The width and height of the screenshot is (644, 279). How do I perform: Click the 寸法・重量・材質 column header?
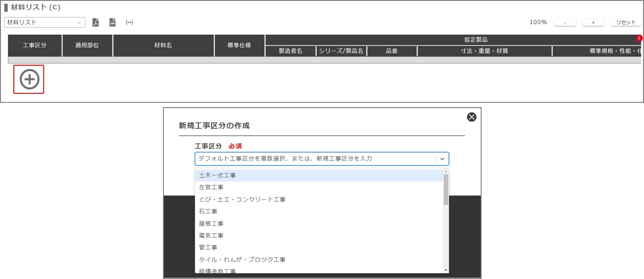tap(485, 51)
